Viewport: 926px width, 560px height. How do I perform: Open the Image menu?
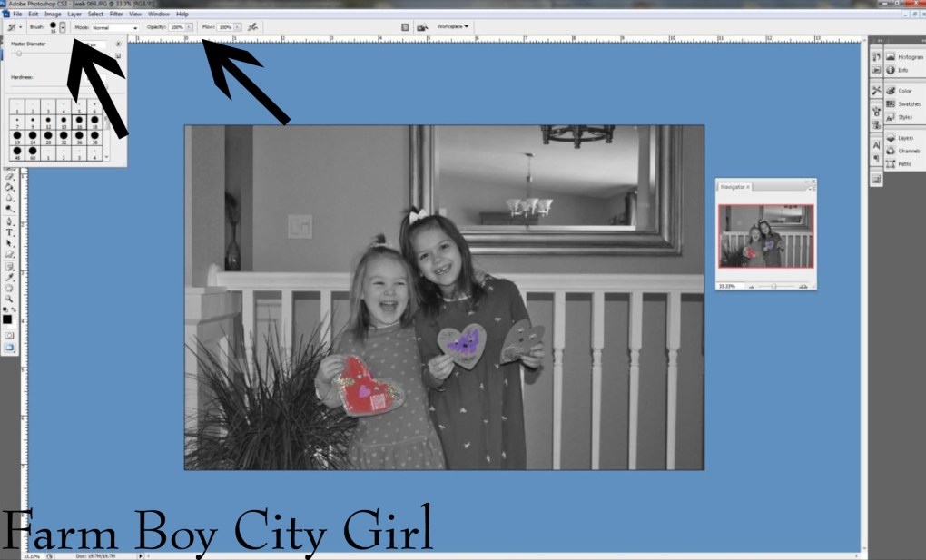(54, 15)
